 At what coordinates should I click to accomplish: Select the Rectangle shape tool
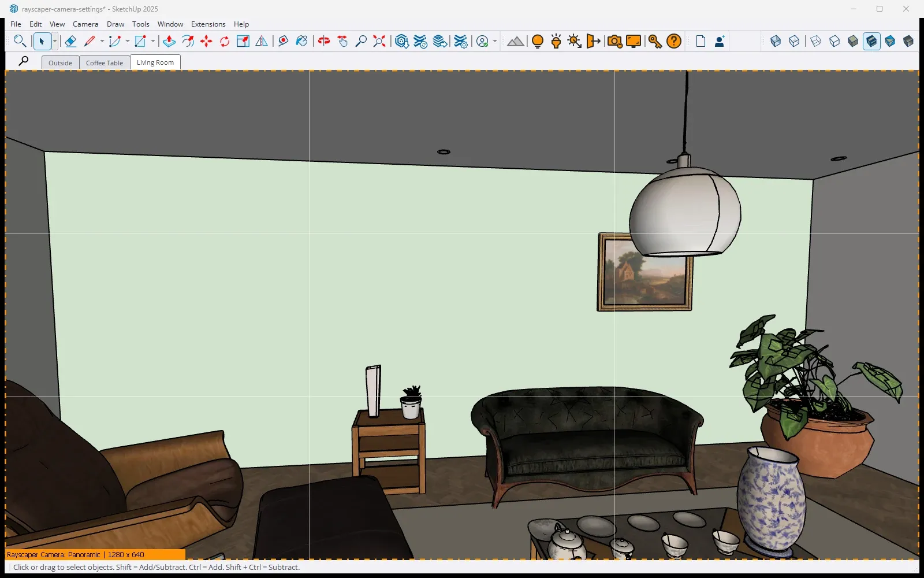coord(140,41)
